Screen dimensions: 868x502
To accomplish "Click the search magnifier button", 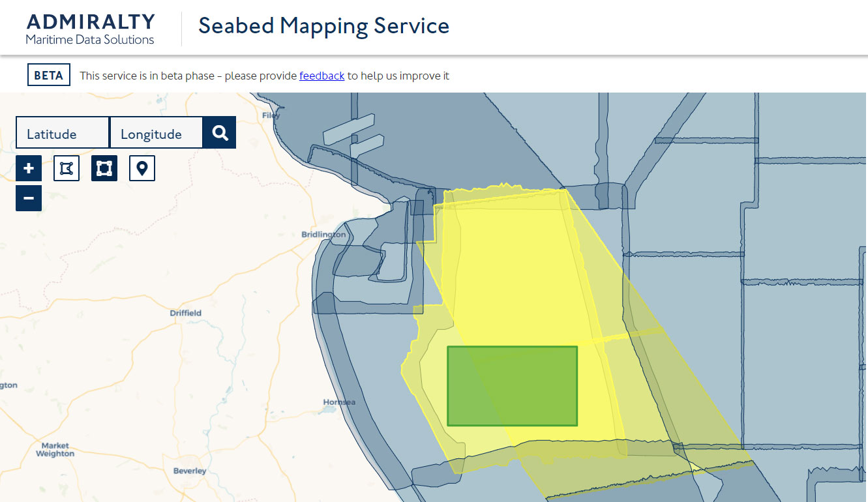I will pos(219,132).
